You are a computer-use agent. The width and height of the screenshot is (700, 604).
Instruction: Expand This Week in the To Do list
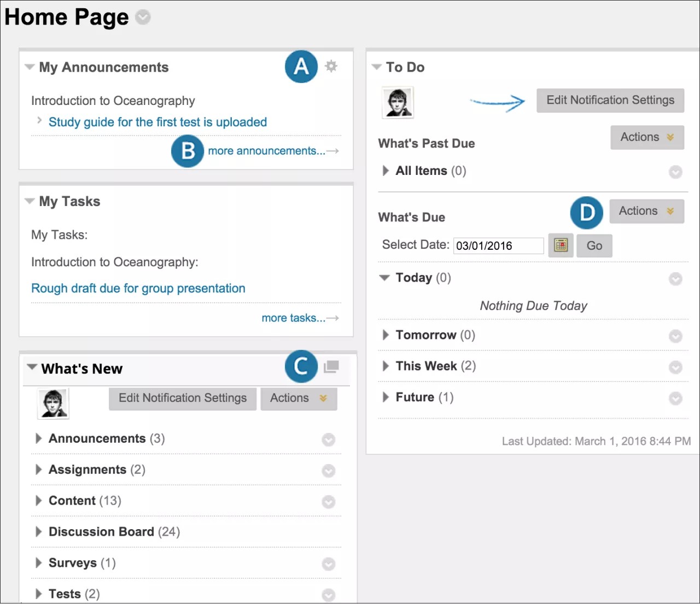[x=384, y=366]
